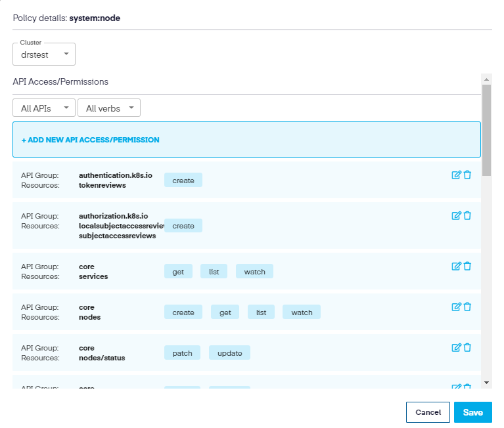The image size is (504, 428).
Task: Delete the core nodes permission
Action: point(467,307)
